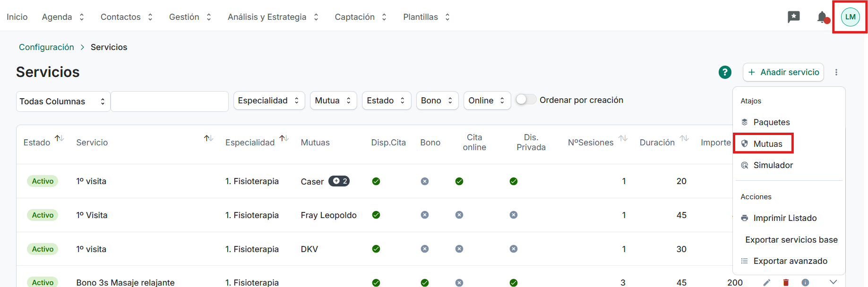Screen dimensions: 868x287
Task: Click the Añadir servicio button
Action: (x=783, y=72)
